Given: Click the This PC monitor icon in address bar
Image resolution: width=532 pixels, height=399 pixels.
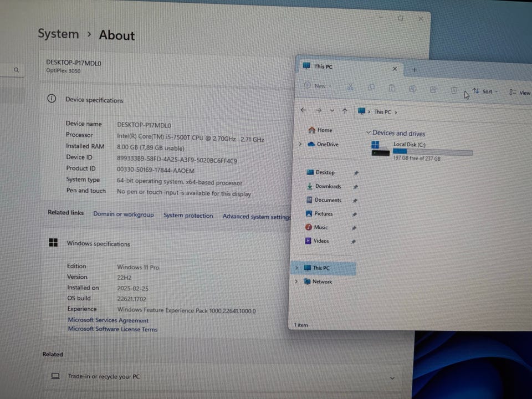Looking at the screenshot, I should pos(361,111).
